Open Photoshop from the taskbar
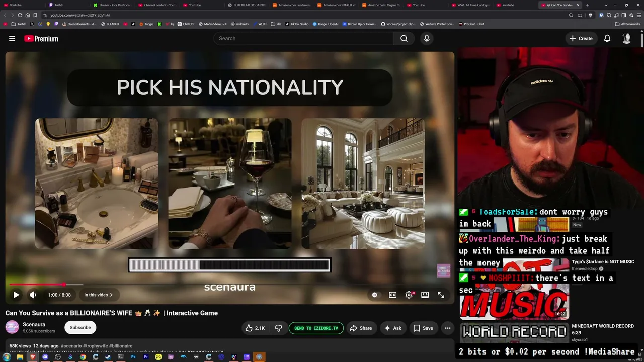The width and height of the screenshot is (644, 362). pos(133,357)
